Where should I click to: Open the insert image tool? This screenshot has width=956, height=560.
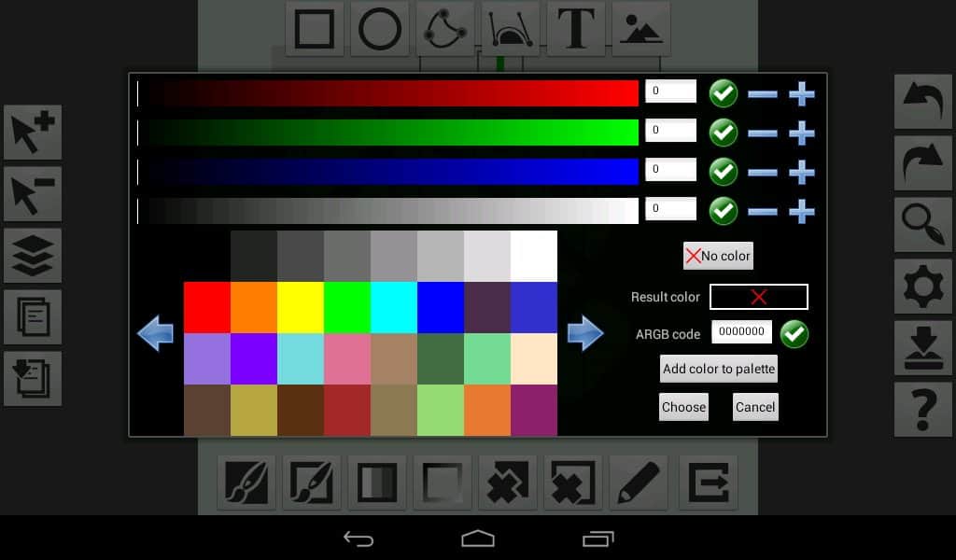pyautogui.click(x=640, y=29)
